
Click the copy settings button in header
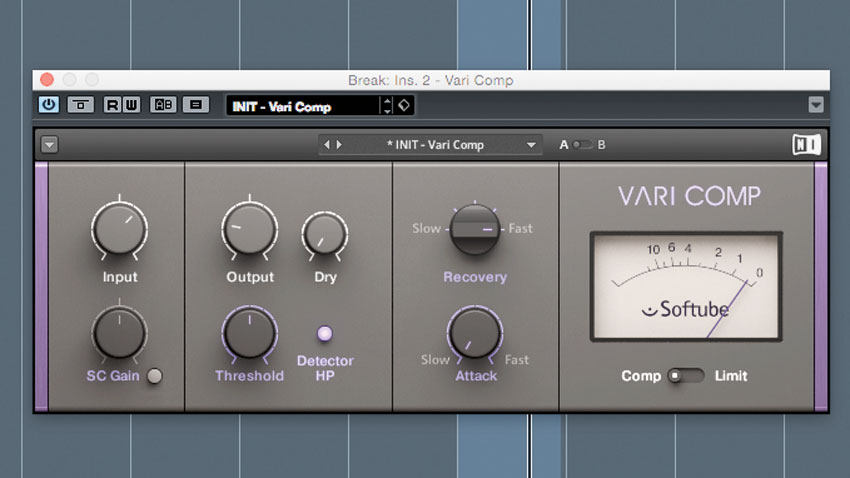click(x=196, y=105)
